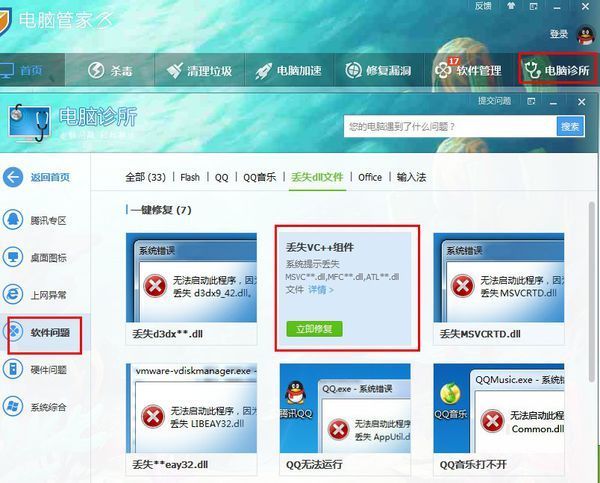Switch to Office tab

[370, 177]
